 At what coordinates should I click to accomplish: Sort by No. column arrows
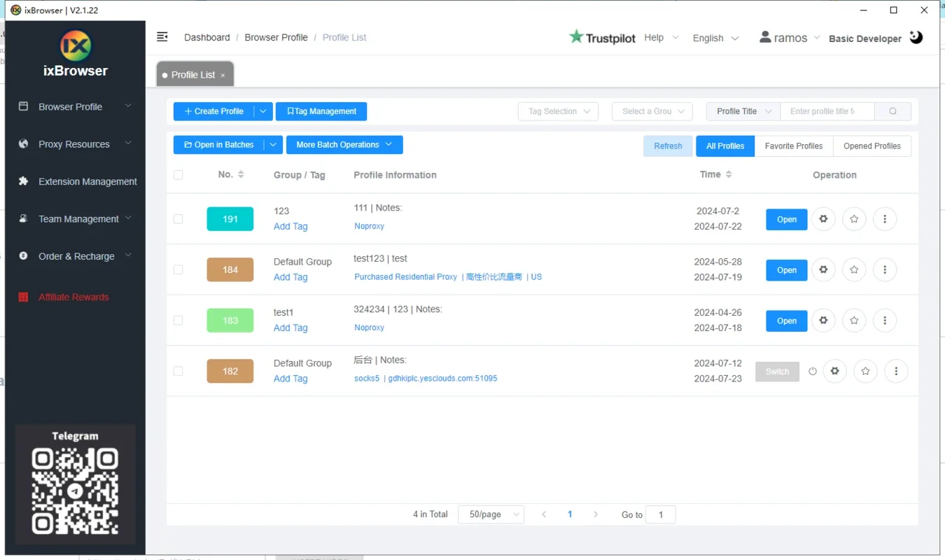(x=241, y=174)
